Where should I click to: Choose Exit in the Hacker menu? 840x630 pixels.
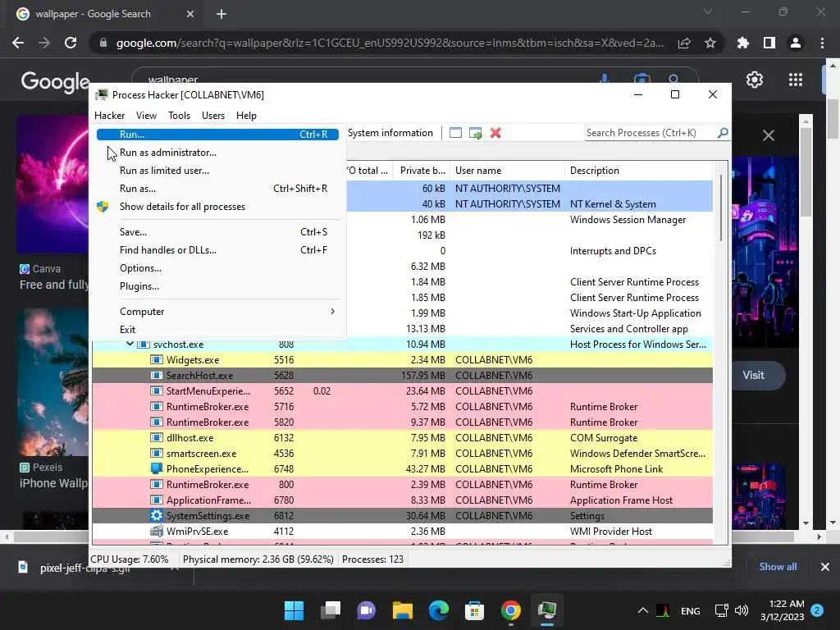tap(217, 330)
